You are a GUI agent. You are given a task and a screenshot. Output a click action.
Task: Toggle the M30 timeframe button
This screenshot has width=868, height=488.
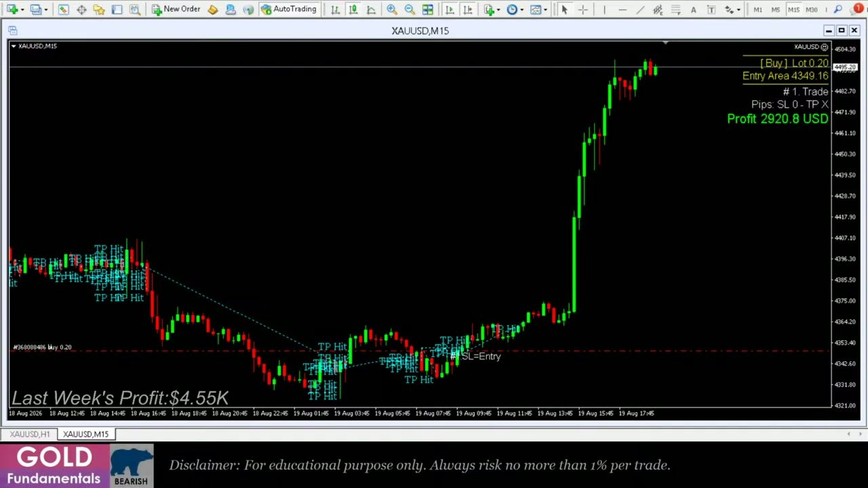(811, 9)
